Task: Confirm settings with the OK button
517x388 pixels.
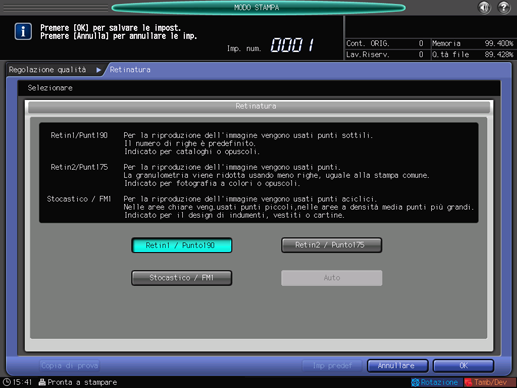Action: [x=463, y=366]
